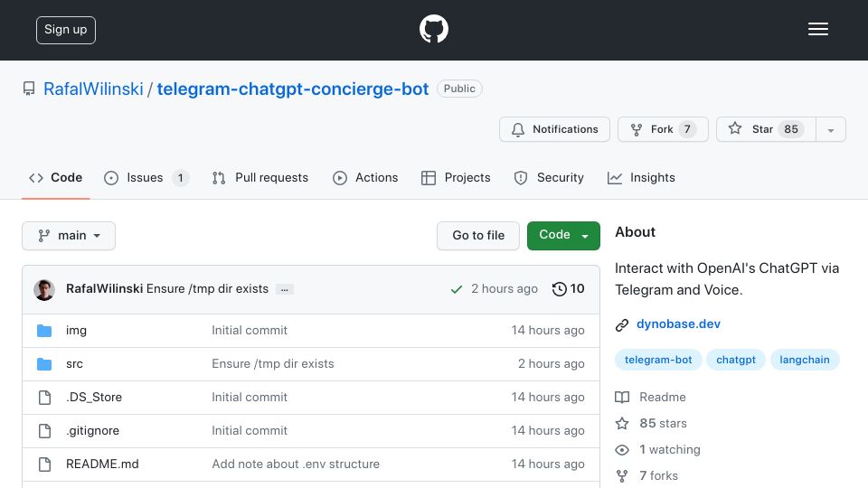Expand the commit message ellipsis button

click(x=285, y=289)
